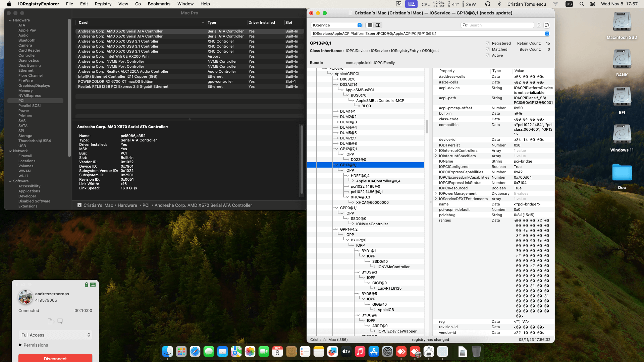The height and width of the screenshot is (362, 644).
Task: Open the chat icon in AnyDesk panel
Action: (60, 321)
